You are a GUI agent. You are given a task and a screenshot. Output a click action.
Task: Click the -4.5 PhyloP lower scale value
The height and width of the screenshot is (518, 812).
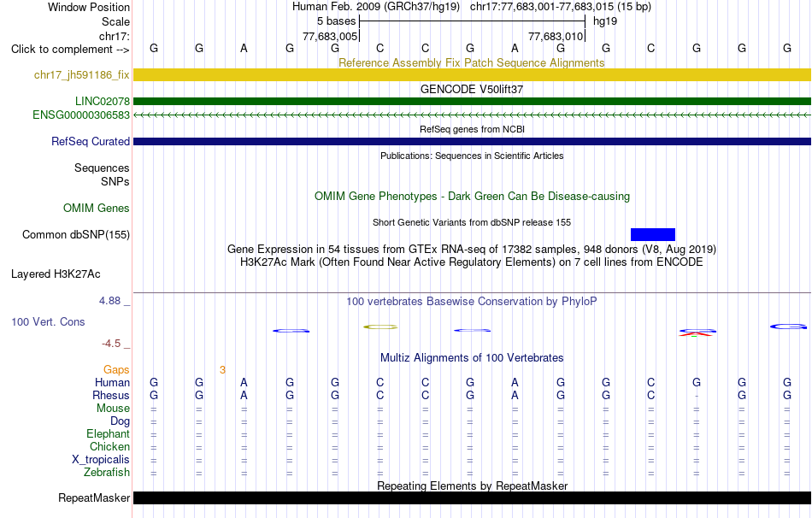click(111, 344)
